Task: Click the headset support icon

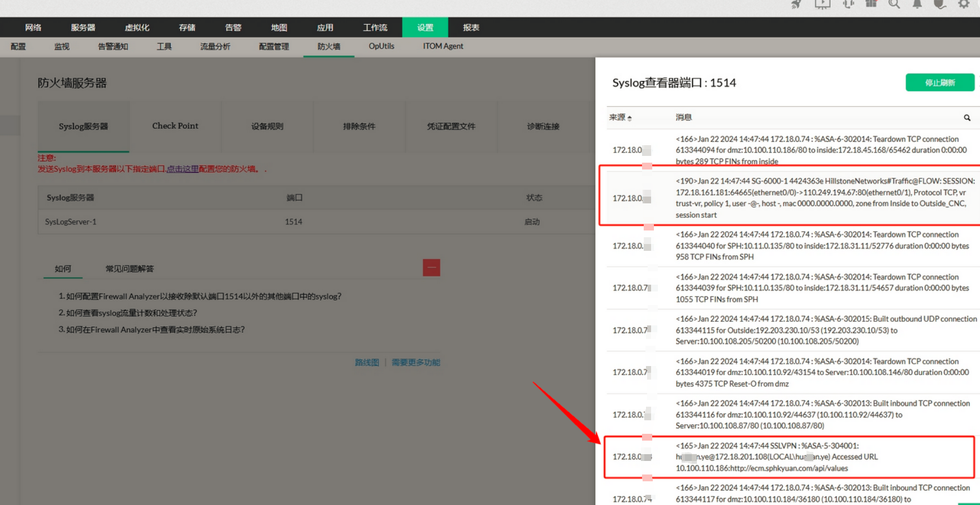Action: click(x=848, y=5)
